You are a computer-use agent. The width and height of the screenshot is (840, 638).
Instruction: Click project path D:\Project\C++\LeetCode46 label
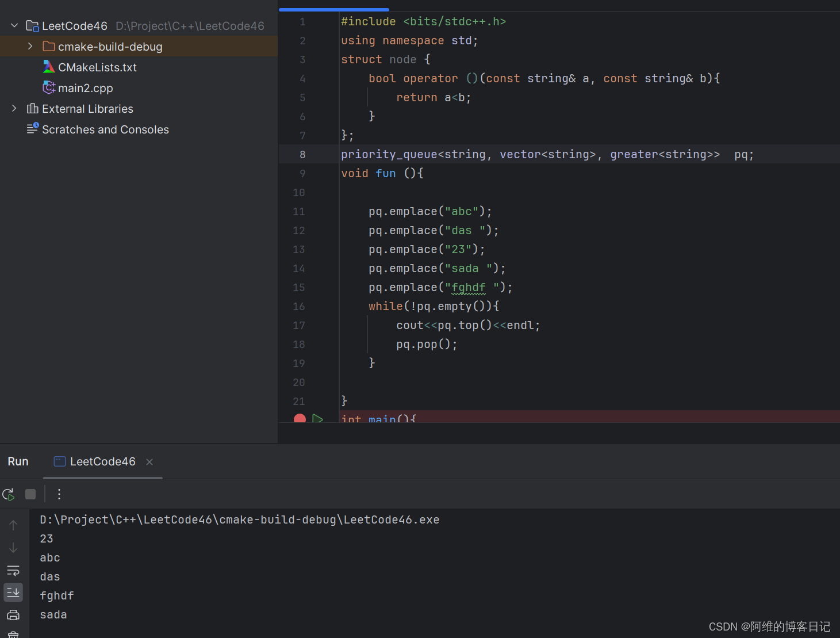(190, 26)
